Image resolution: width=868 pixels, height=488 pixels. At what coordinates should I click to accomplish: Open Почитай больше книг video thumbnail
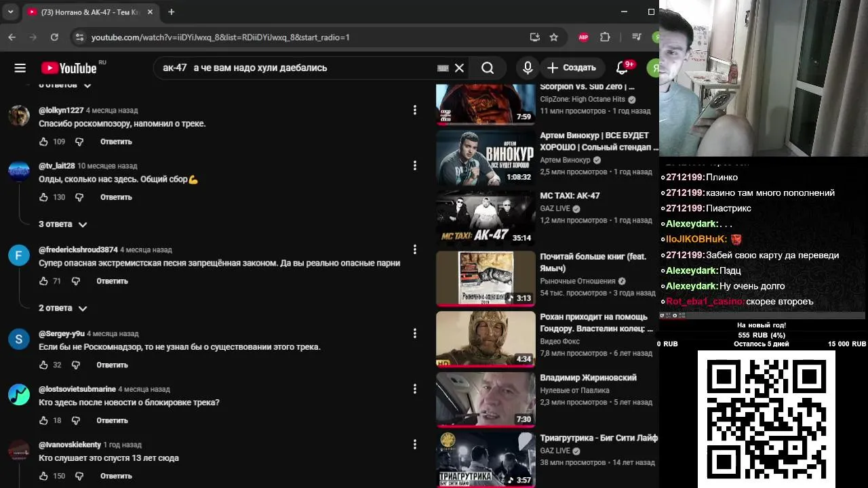coord(485,279)
